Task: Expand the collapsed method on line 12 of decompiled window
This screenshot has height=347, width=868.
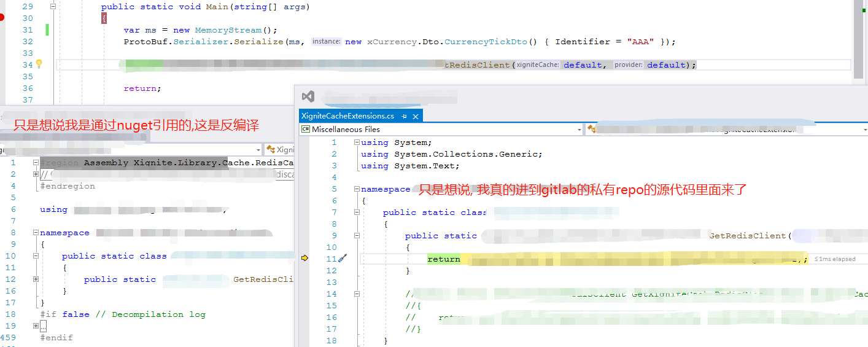Action: click(36, 279)
